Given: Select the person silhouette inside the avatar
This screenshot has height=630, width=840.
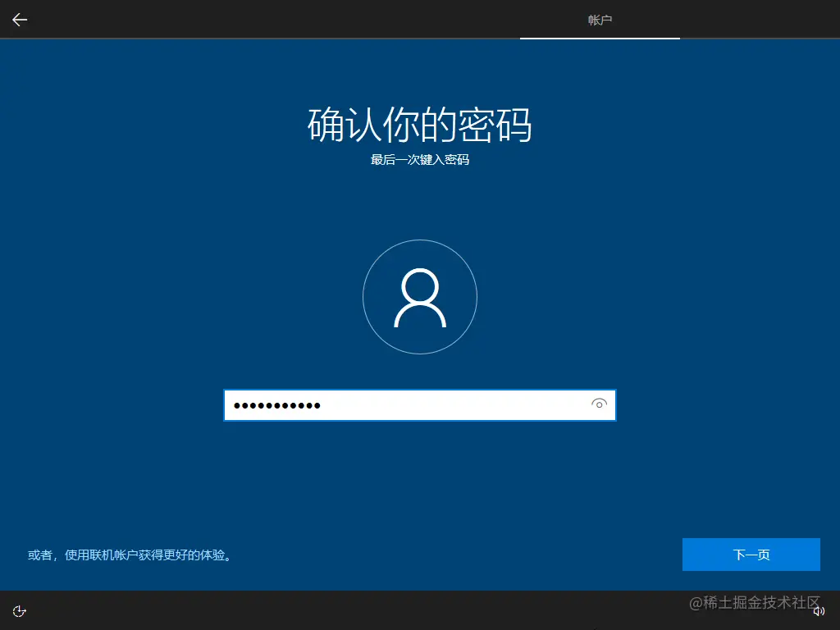Looking at the screenshot, I should 420,297.
